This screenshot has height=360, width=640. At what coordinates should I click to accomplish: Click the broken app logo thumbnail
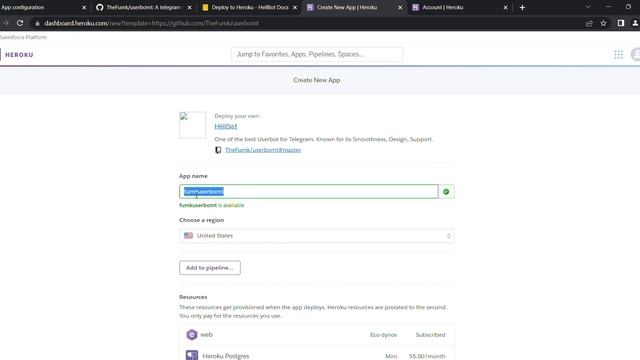tap(192, 125)
